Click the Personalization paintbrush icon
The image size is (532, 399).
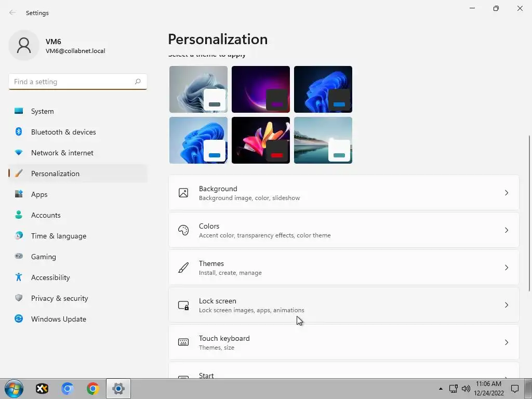[x=19, y=174]
